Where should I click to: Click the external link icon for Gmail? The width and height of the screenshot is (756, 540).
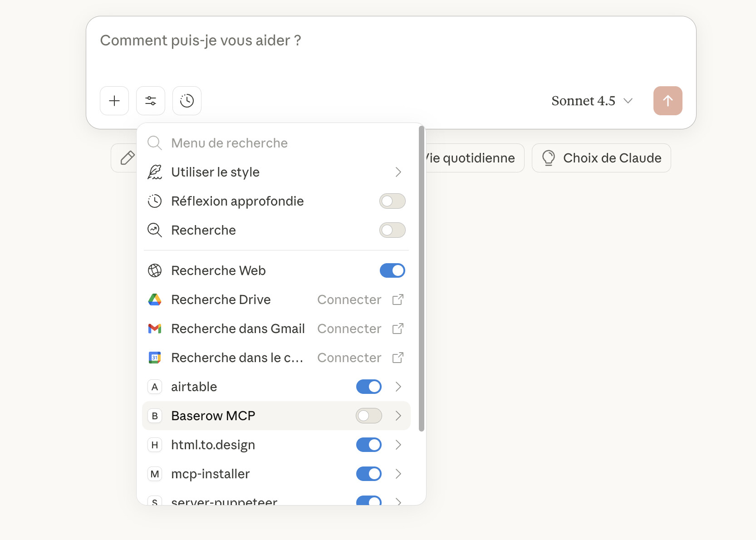pyautogui.click(x=398, y=329)
